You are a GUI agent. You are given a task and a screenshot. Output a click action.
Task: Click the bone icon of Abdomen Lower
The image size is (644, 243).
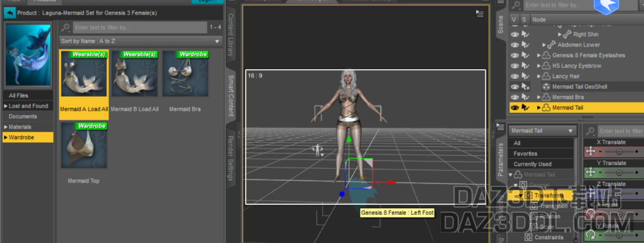[x=551, y=45]
